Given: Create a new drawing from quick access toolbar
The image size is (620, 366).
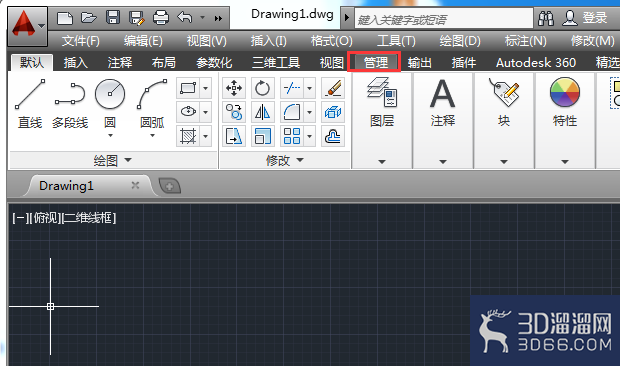Looking at the screenshot, I should (x=64, y=18).
